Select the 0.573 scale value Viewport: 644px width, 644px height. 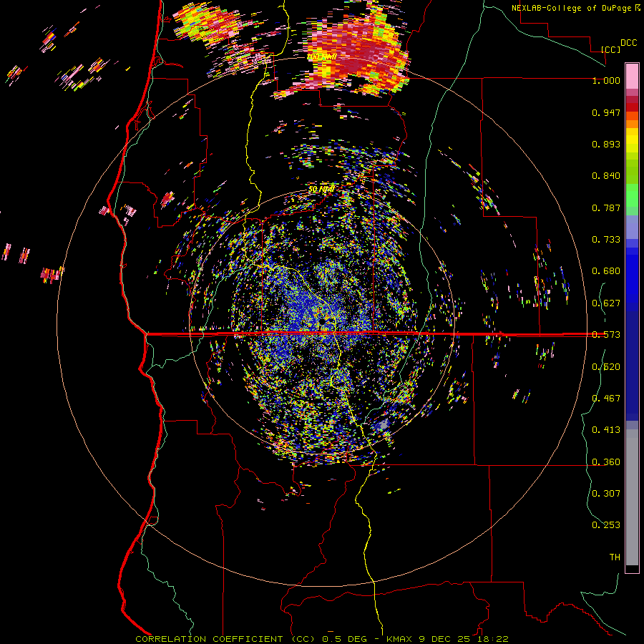(606, 335)
